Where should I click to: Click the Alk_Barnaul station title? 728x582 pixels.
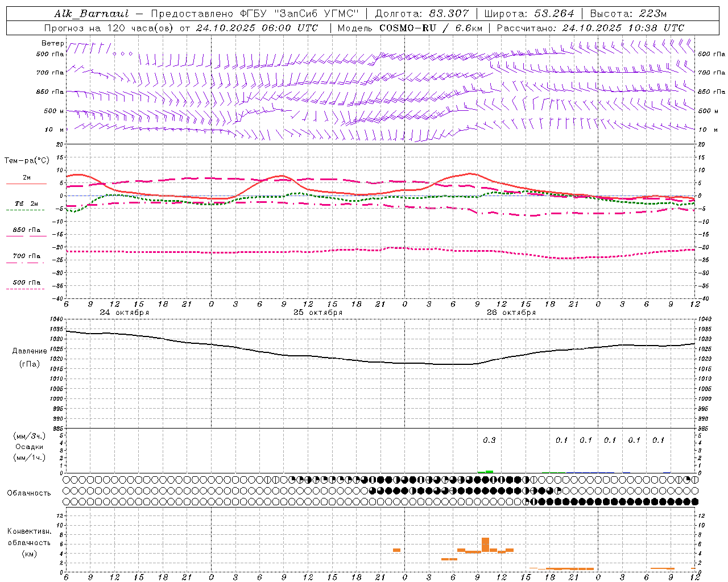[x=92, y=14]
